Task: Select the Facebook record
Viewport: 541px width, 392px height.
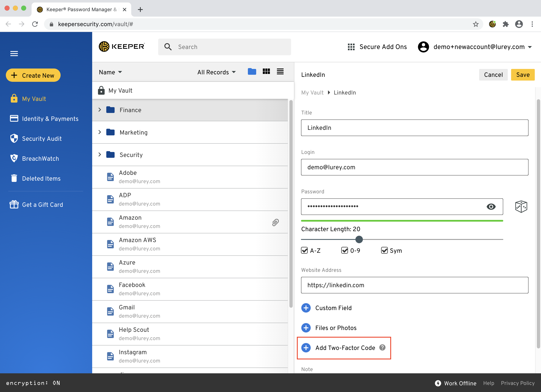Action: coord(190,289)
